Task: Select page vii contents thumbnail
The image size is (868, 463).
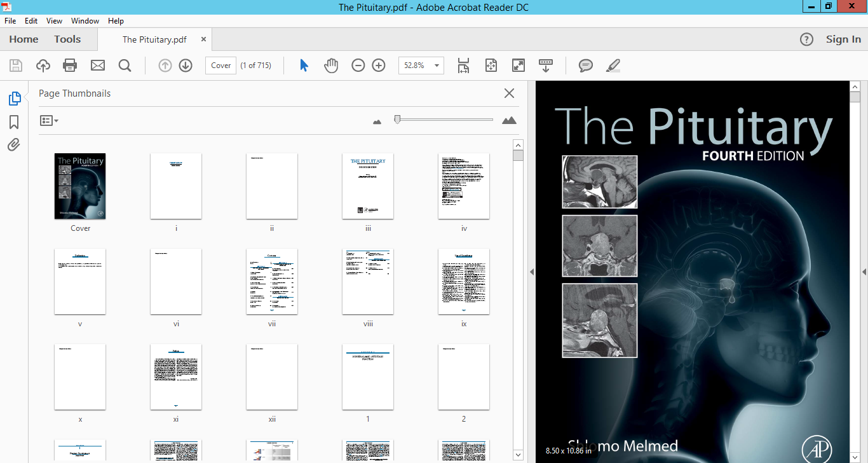Action: [x=272, y=282]
